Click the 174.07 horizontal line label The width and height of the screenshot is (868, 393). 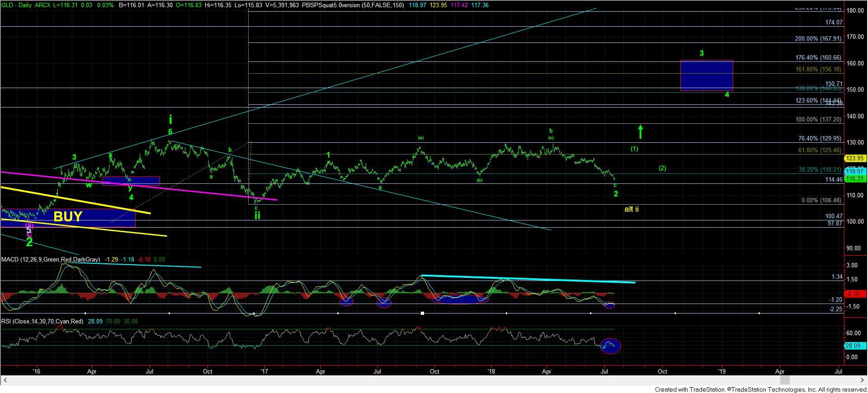point(834,22)
